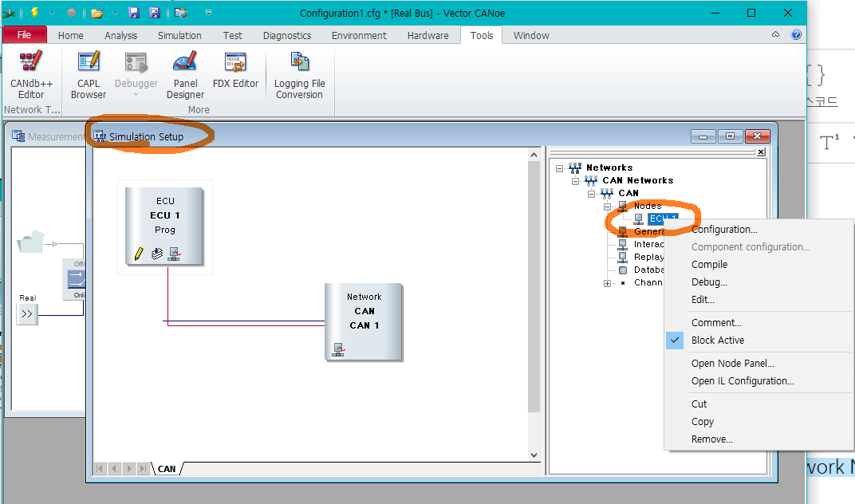Select the CAN sheet tab at bottom
Image resolution: width=855 pixels, height=504 pixels.
pos(167,469)
